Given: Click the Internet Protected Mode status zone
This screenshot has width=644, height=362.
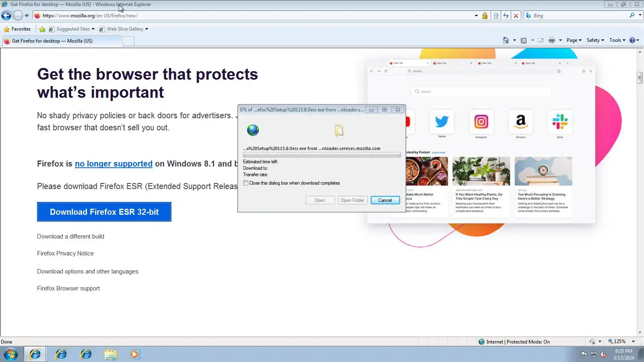Looking at the screenshot, I should click(x=514, y=342).
